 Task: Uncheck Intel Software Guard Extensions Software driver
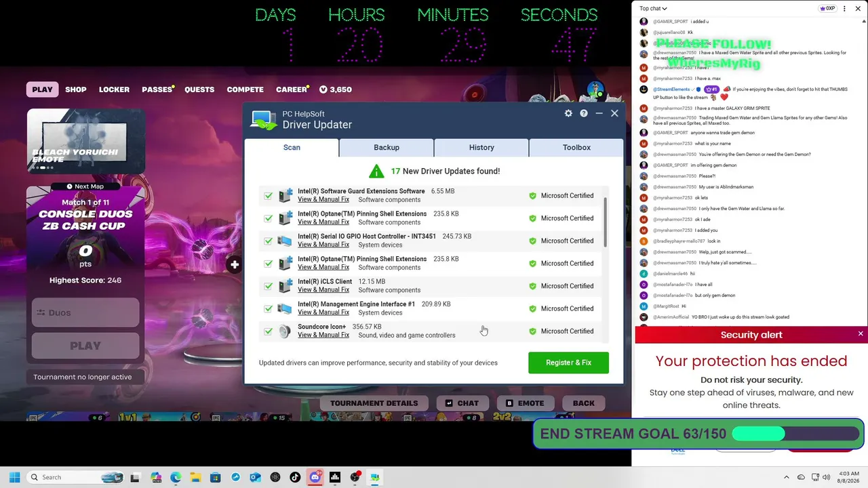pos(268,196)
